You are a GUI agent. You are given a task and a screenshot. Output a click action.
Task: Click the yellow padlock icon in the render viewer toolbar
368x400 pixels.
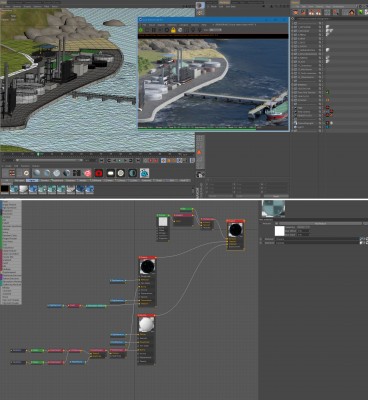173,30
